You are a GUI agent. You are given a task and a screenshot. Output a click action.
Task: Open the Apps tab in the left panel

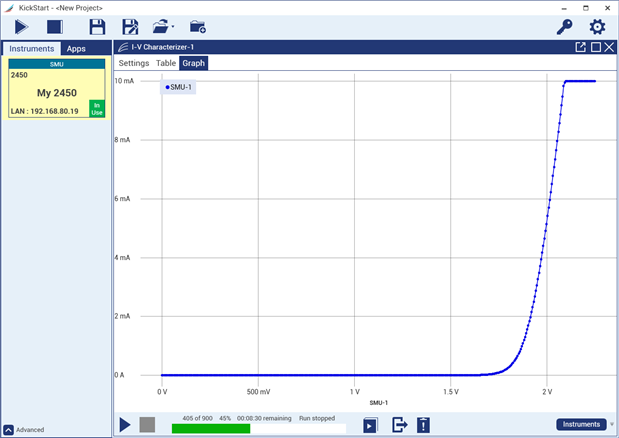pyautogui.click(x=76, y=48)
